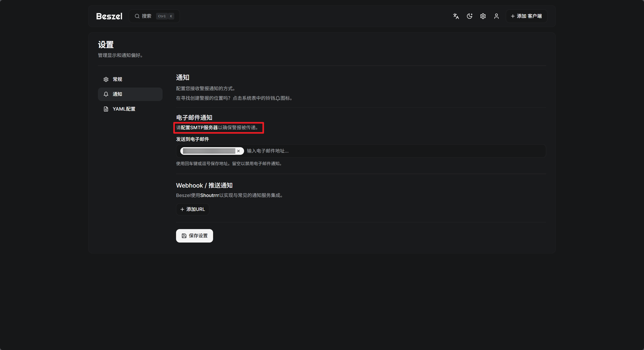Open the Shoutrrr link

[x=210, y=195]
